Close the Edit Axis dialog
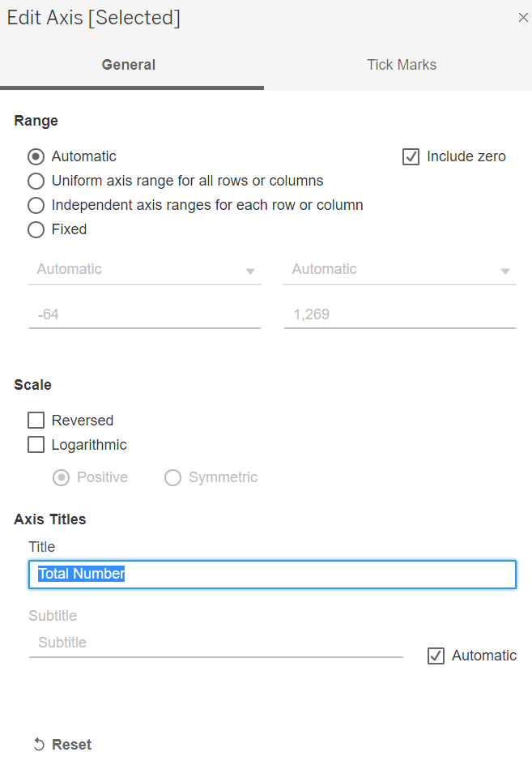Image resolution: width=532 pixels, height=769 pixels. pyautogui.click(x=523, y=18)
